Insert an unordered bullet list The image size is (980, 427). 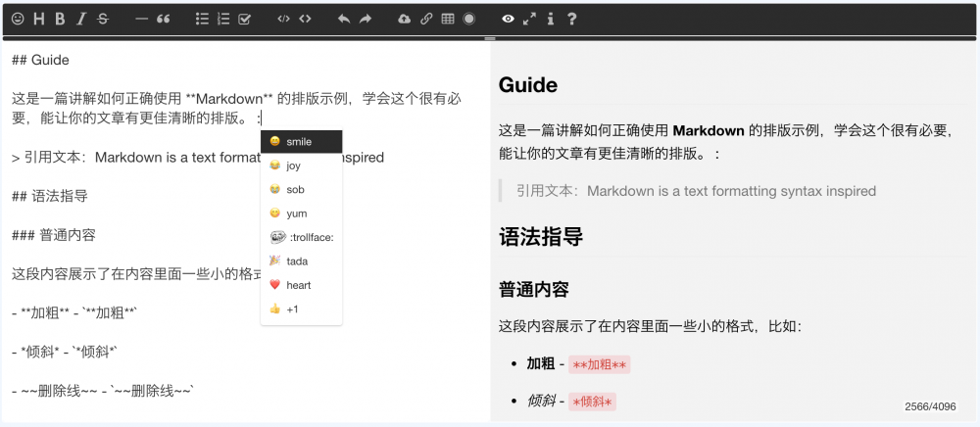(x=202, y=19)
